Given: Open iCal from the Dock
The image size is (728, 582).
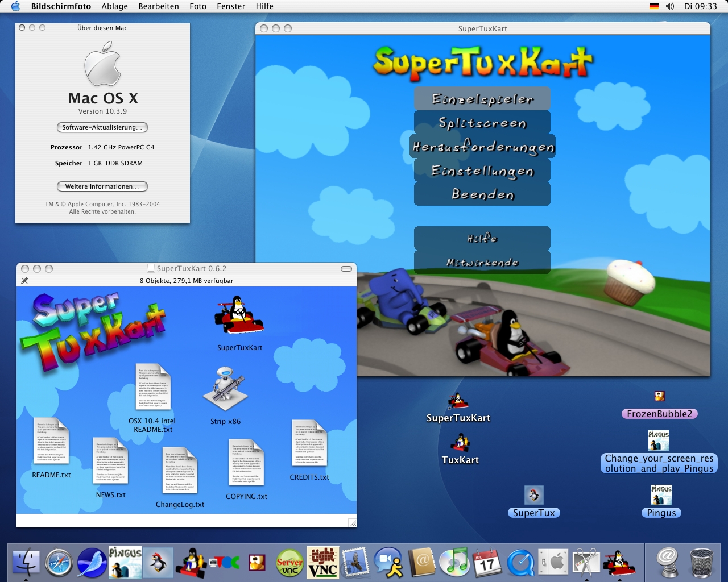Looking at the screenshot, I should (x=487, y=563).
